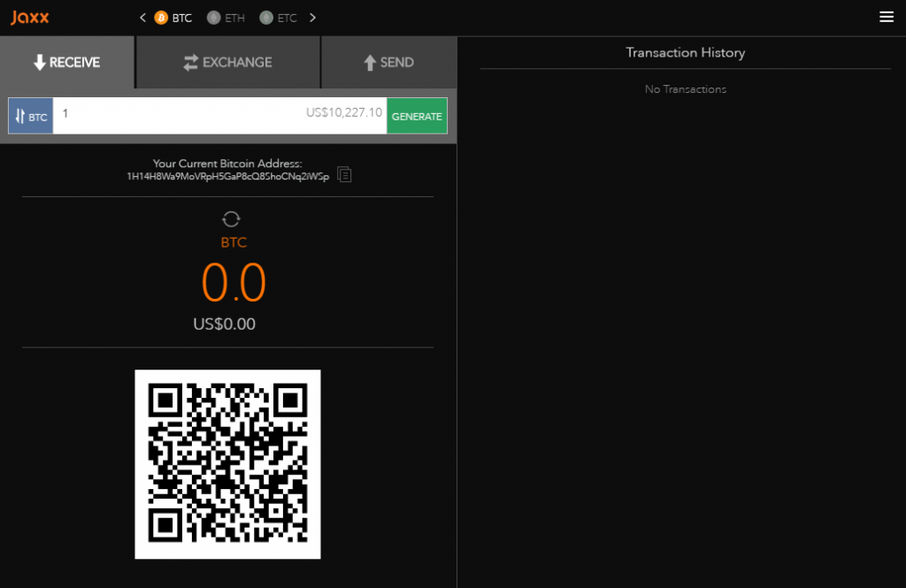Click the orange BTC label above the balance
The width and height of the screenshot is (906, 588).
[234, 242]
